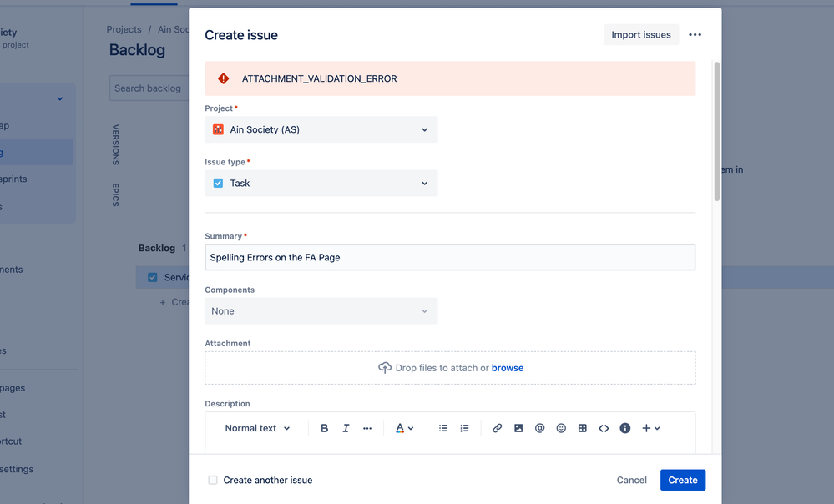Open more text formatting options
Screen dimensions: 834x504
(x=367, y=428)
